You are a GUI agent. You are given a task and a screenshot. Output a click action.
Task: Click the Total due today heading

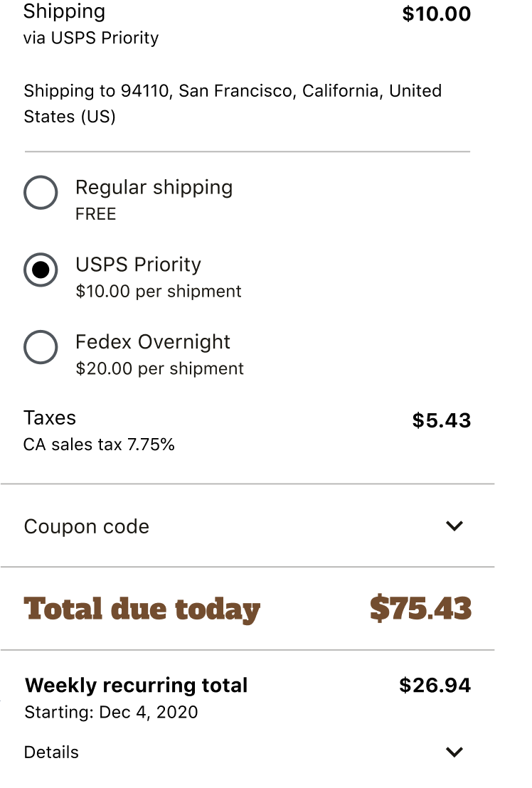point(142,609)
